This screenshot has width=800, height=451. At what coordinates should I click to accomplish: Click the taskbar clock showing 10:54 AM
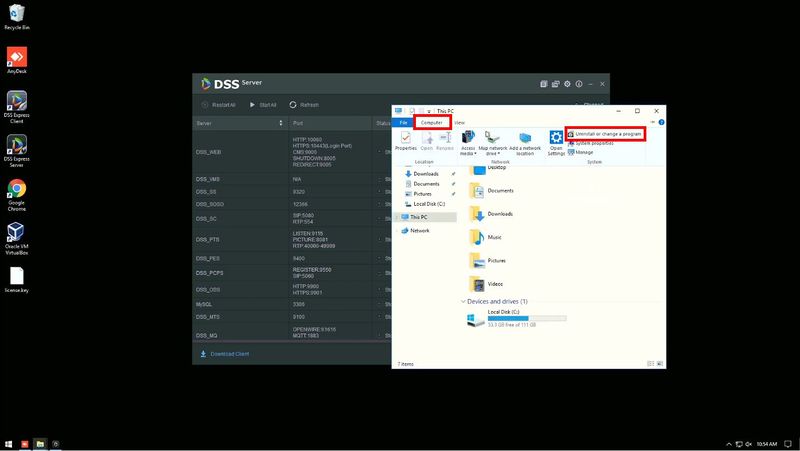766,444
